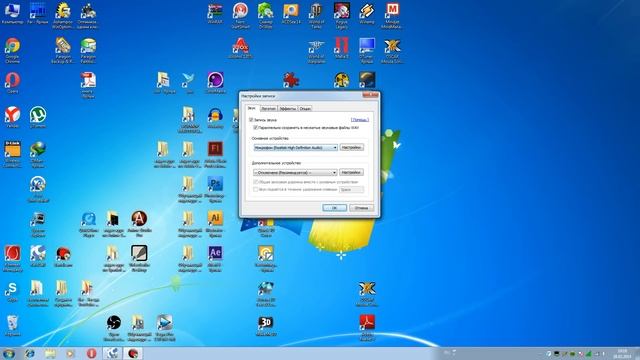The height and width of the screenshot is (360, 640).
Task: Switch to the 'Логотип' tab
Action: (268, 109)
